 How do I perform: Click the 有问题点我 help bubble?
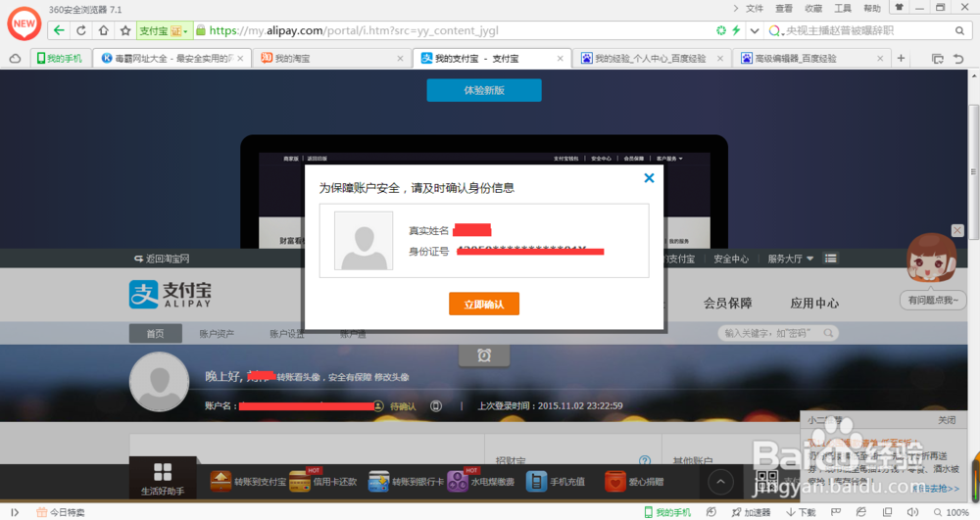click(933, 301)
